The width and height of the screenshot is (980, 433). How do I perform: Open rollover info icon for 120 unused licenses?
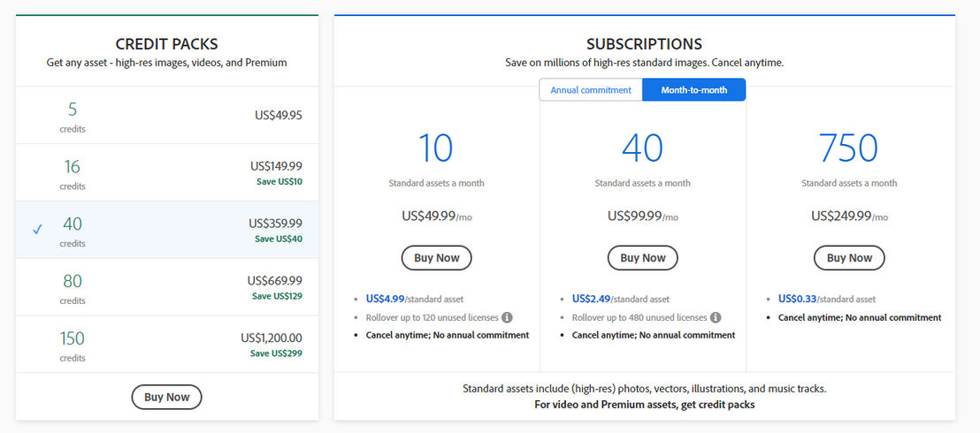[x=508, y=317]
